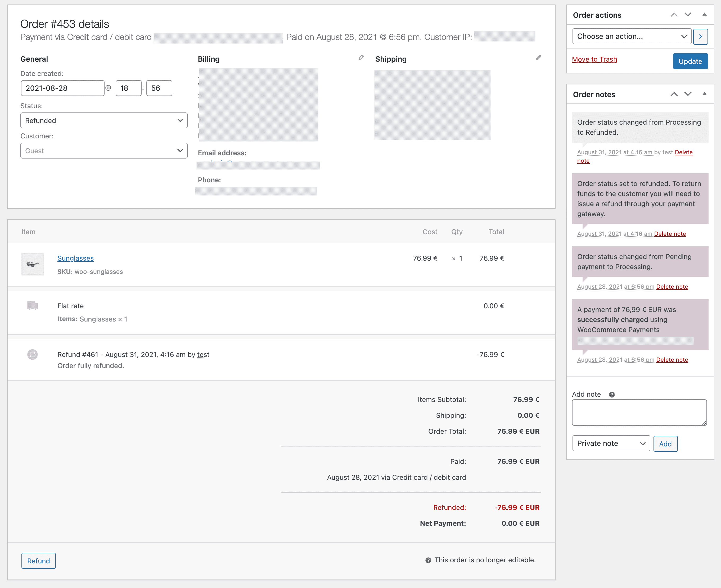Focus the date created field
The image size is (721, 588).
pyautogui.click(x=62, y=88)
